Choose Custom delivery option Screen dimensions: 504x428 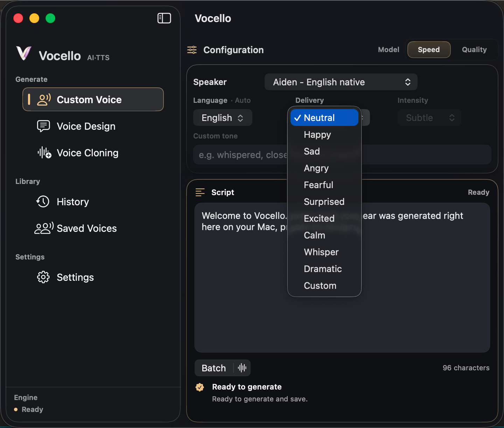[324, 286]
